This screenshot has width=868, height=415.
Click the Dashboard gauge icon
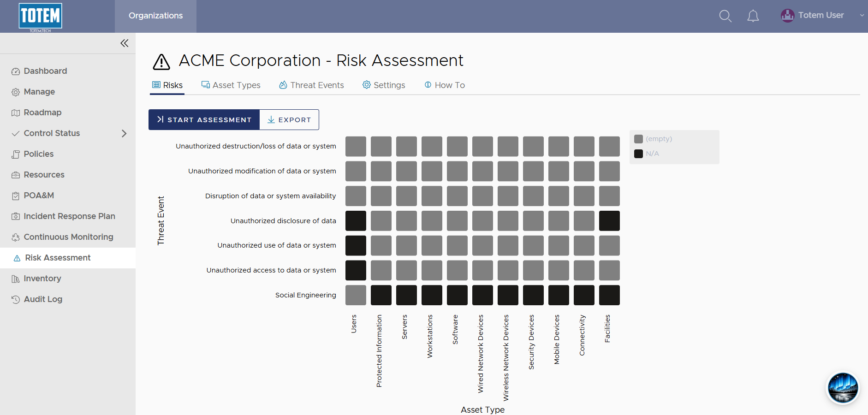pyautogui.click(x=16, y=71)
